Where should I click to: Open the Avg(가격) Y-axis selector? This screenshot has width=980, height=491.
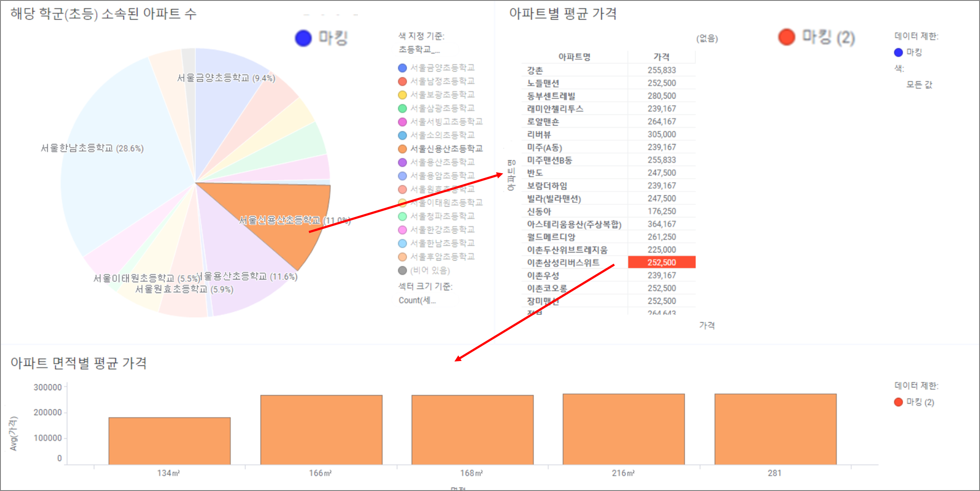pos(13,433)
